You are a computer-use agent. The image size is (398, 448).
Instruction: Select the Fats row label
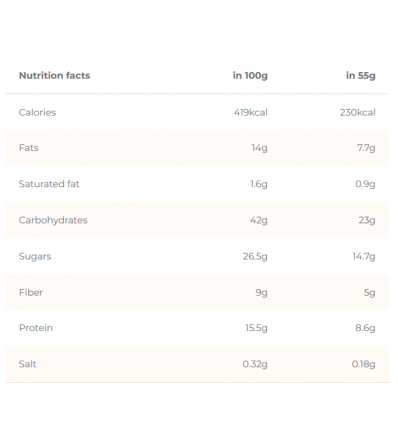pos(29,148)
